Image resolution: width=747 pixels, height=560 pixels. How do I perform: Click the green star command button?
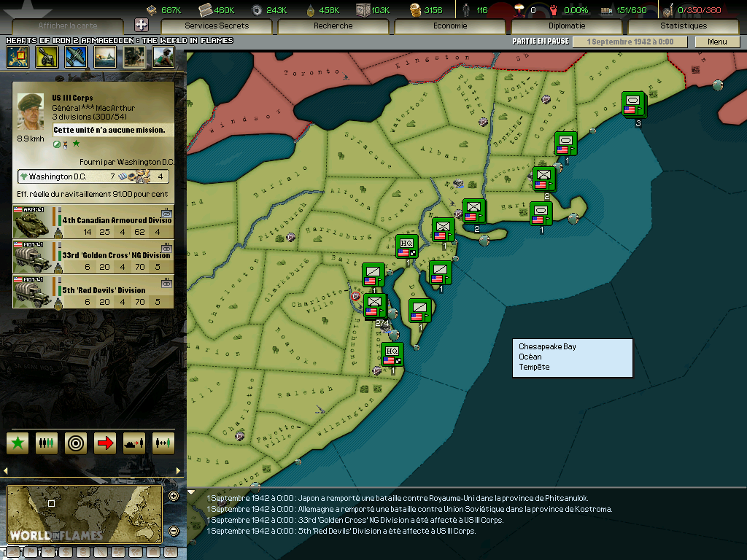18,443
